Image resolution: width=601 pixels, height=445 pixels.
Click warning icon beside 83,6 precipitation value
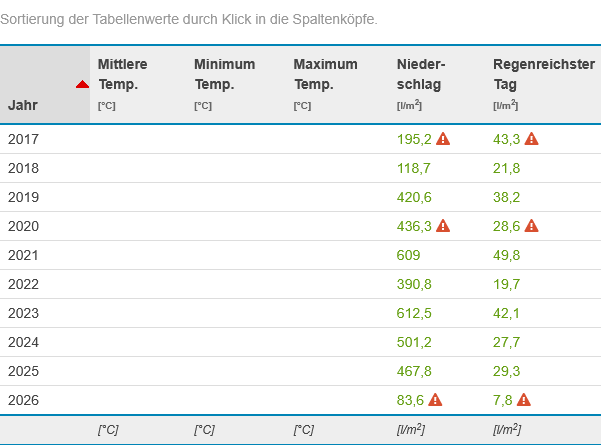[x=435, y=400]
